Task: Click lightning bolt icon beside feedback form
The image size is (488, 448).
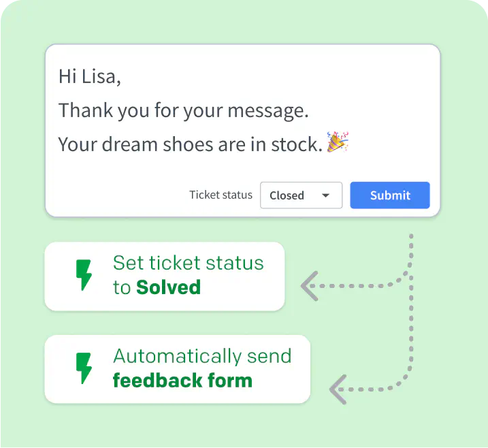Action: [x=84, y=368]
